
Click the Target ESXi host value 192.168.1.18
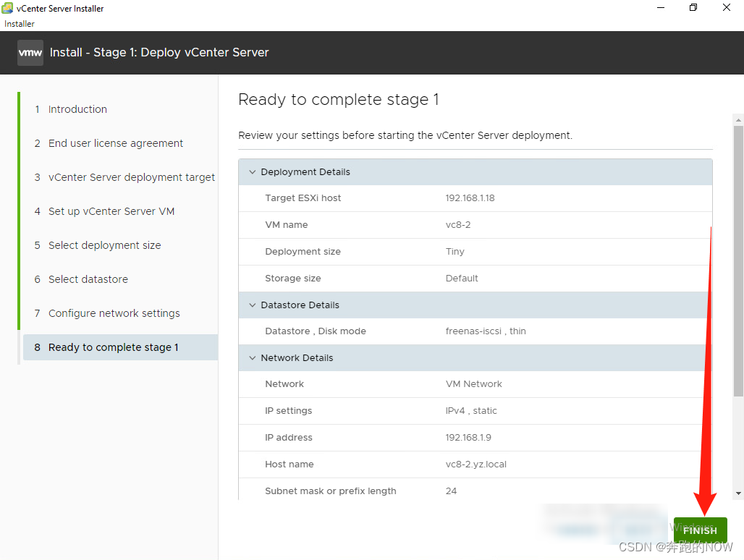(x=470, y=198)
